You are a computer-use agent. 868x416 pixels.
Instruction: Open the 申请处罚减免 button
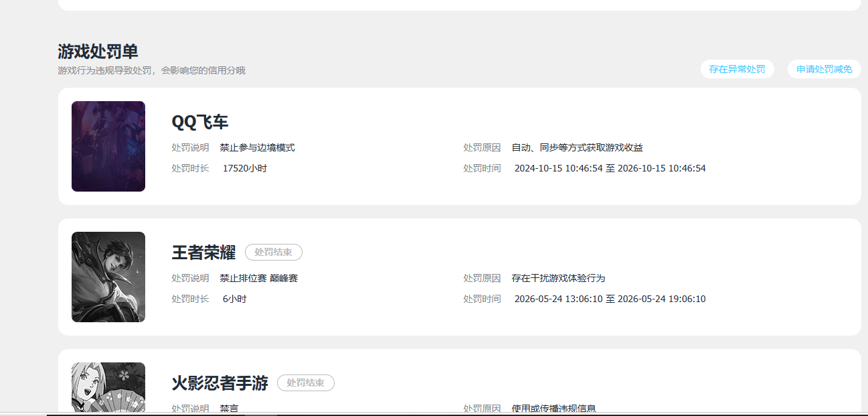(824, 69)
